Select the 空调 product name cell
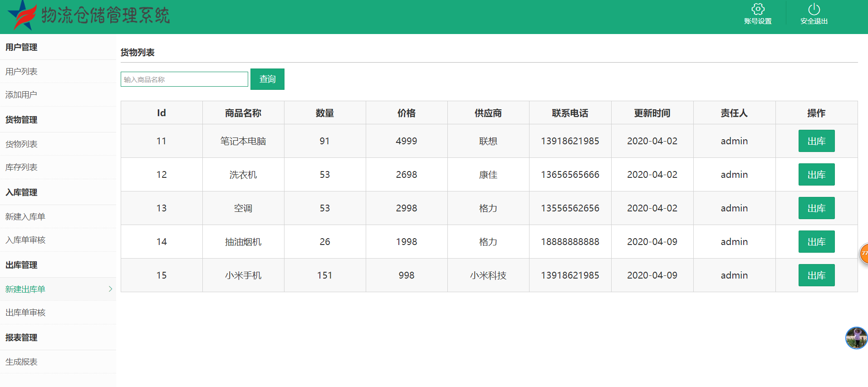The height and width of the screenshot is (387, 868). 243,208
